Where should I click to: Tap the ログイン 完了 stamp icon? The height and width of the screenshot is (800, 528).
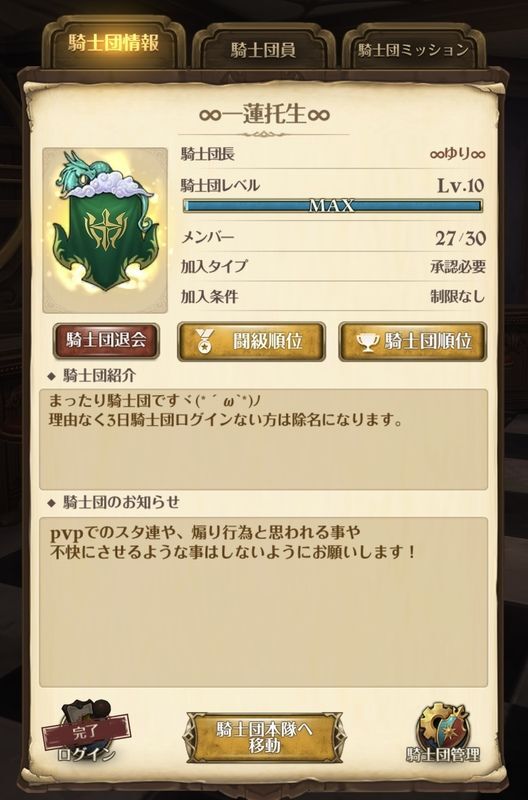(86, 732)
